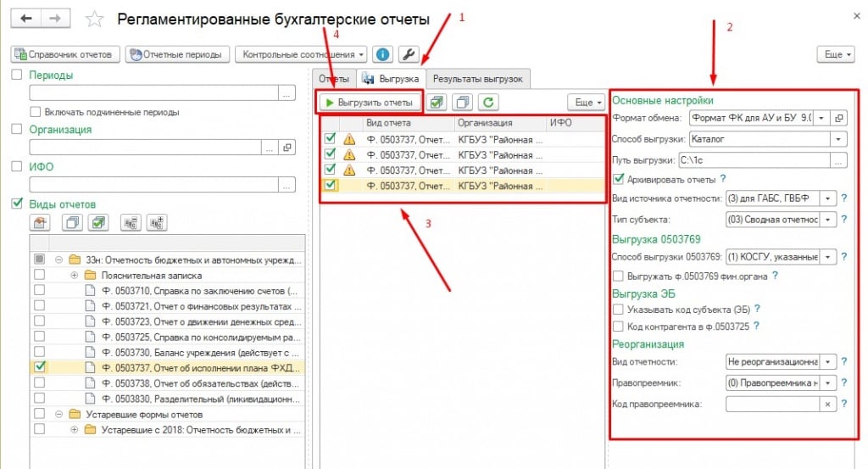Switch to the Отчеты tab
This screenshot has height=469, width=868.
[x=333, y=79]
